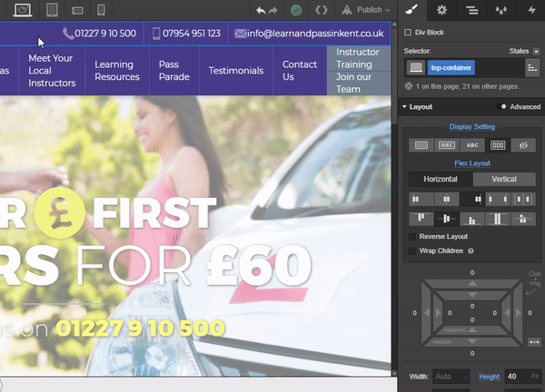Open Join our Team nav link

pos(358,83)
